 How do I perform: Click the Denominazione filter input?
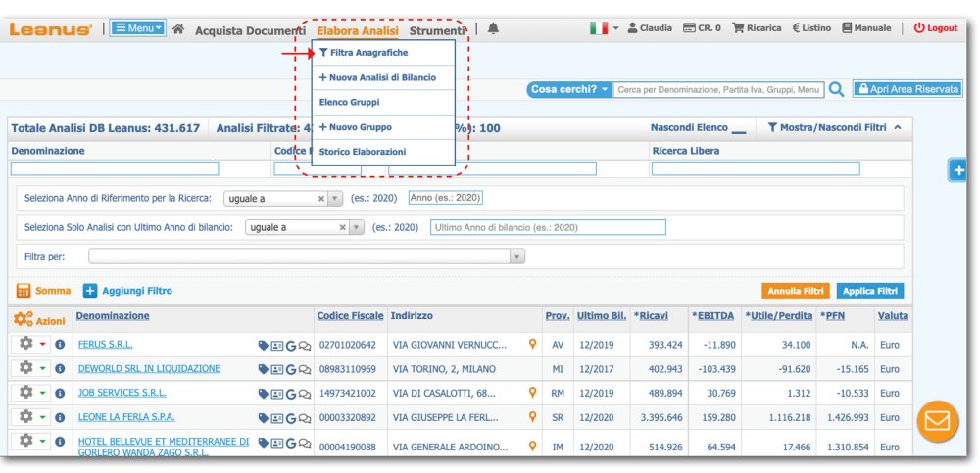pyautogui.click(x=115, y=168)
